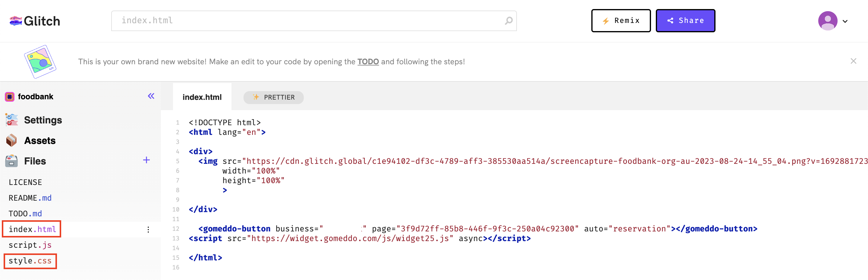
Task: Expand the account dropdown arrow
Action: pyautogui.click(x=845, y=21)
